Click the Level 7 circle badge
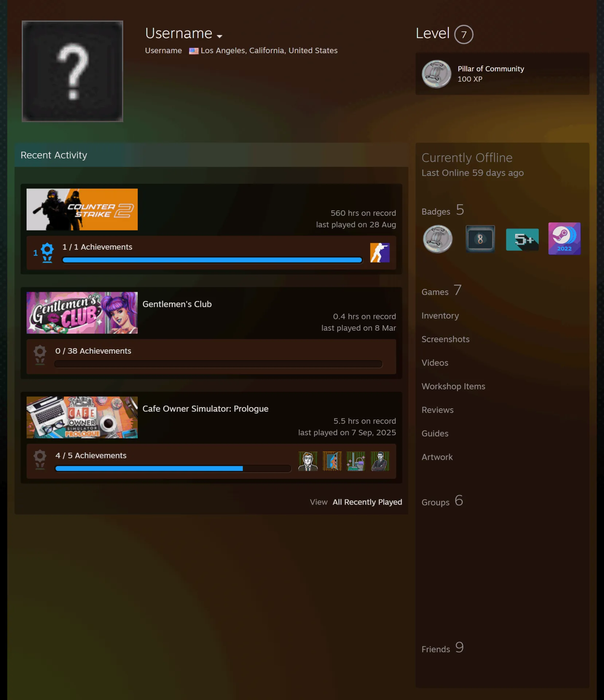Screen dimensions: 604x700 coord(464,35)
